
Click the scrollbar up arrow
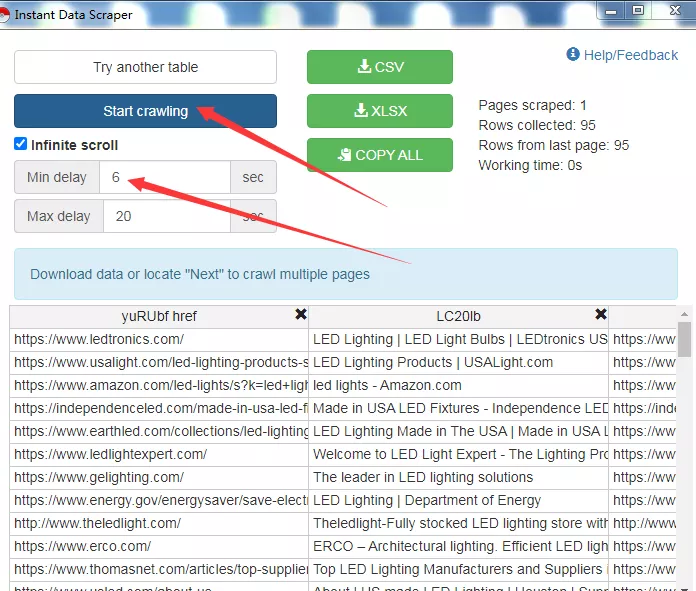pos(684,314)
